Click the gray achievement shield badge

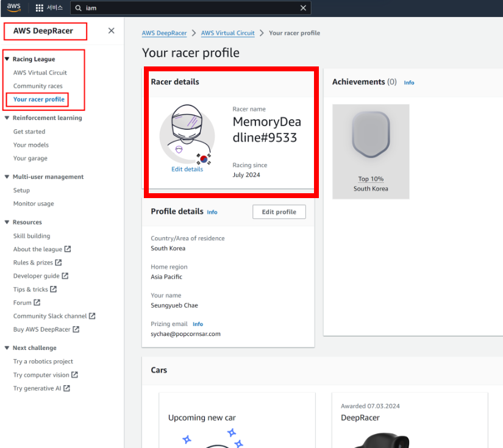point(371,134)
